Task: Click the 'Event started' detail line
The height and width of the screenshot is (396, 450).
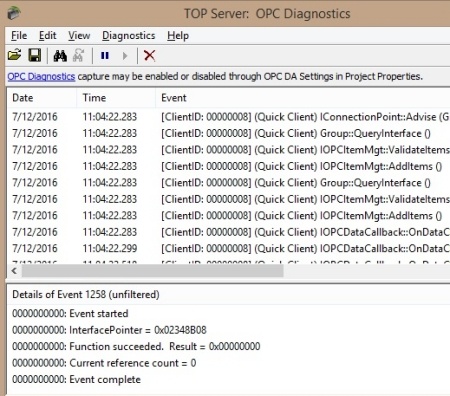Action: pos(70,314)
